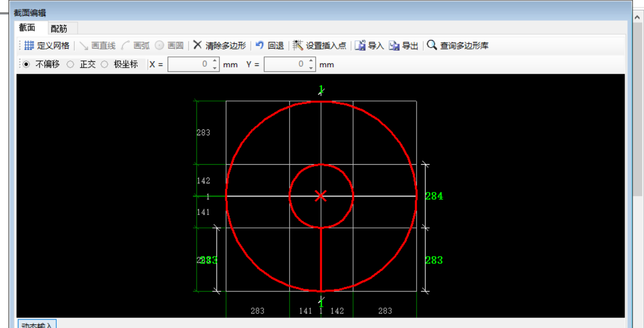This screenshot has width=644, height=328.
Task: Click the right green 283 dimension label
Action: 434,260
